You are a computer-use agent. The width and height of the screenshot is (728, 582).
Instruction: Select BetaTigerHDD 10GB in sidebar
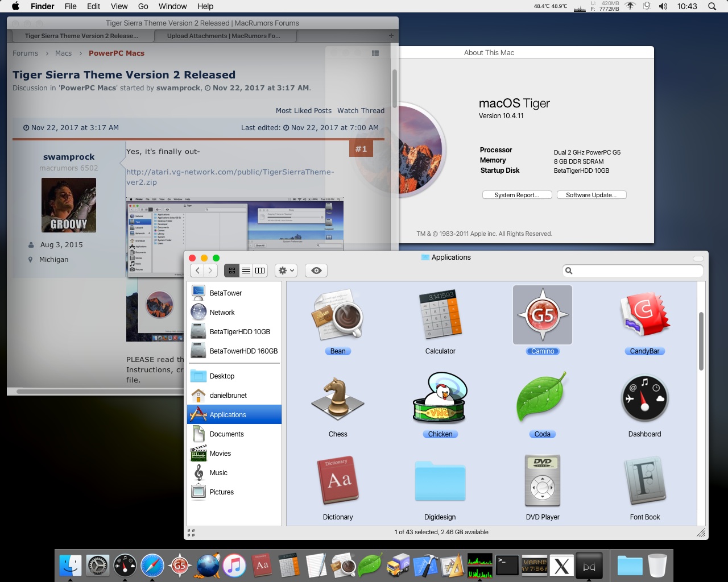coord(234,332)
